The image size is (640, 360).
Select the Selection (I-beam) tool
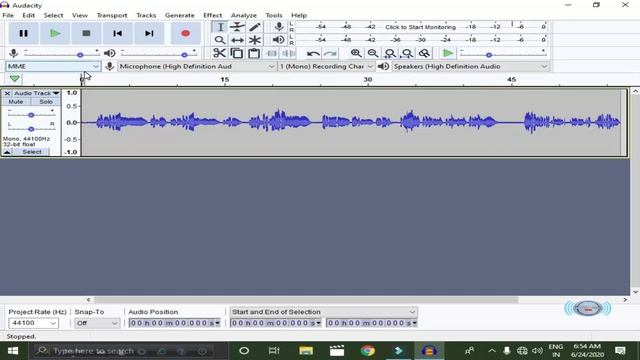(x=220, y=27)
